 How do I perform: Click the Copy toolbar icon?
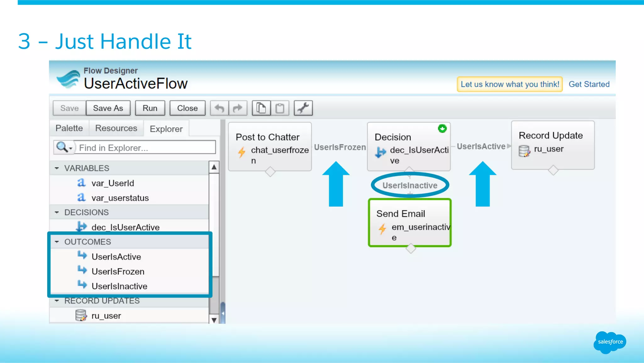point(261,108)
